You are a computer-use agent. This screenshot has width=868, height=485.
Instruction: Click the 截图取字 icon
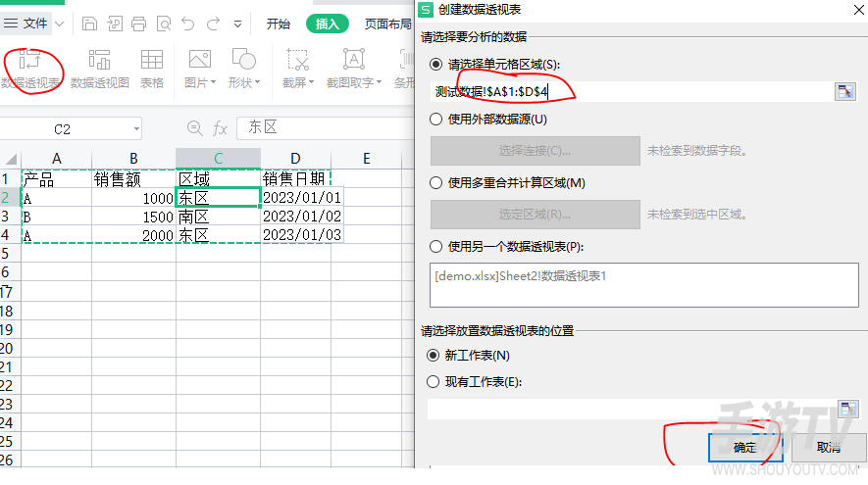pos(354,59)
